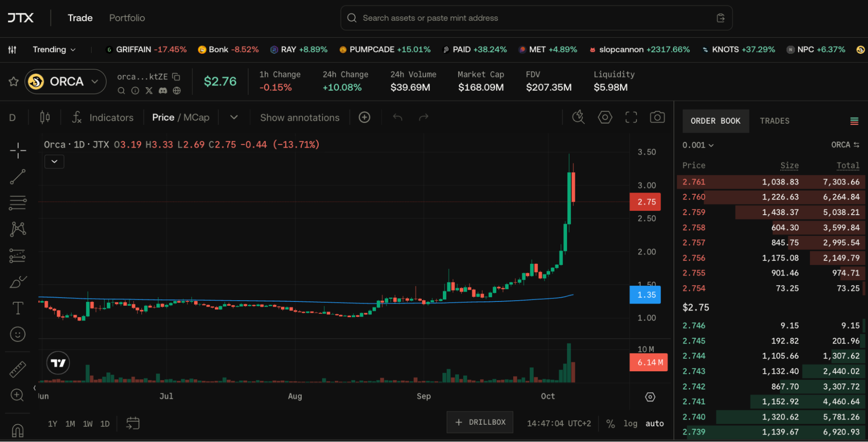This screenshot has height=442, width=868.
Task: Select the brush drawing tool
Action: (18, 282)
